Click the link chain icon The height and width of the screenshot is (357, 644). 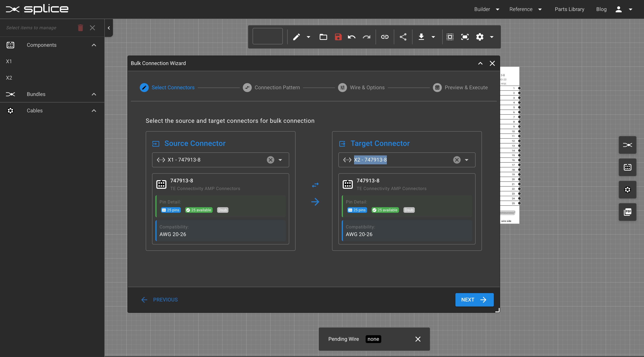pyautogui.click(x=384, y=37)
